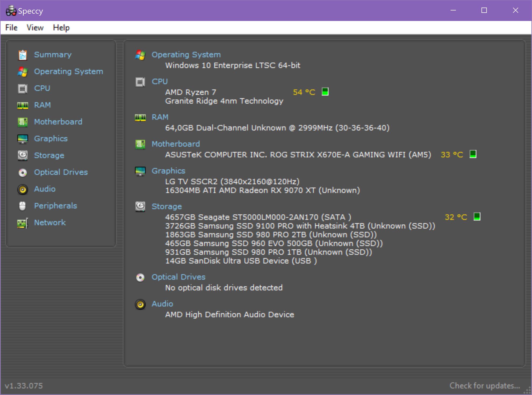Click the Optical Drives disc icon in sidebar
Viewport: 532px width, 395px height.
(x=23, y=173)
